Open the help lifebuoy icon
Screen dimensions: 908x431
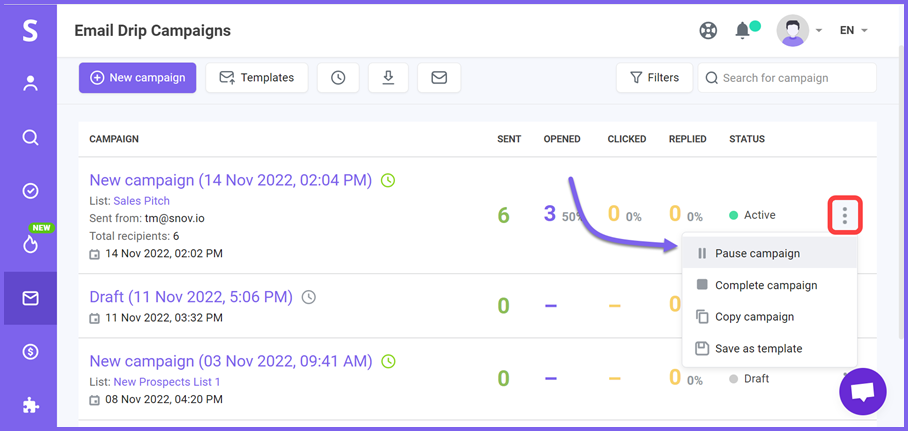(x=708, y=31)
